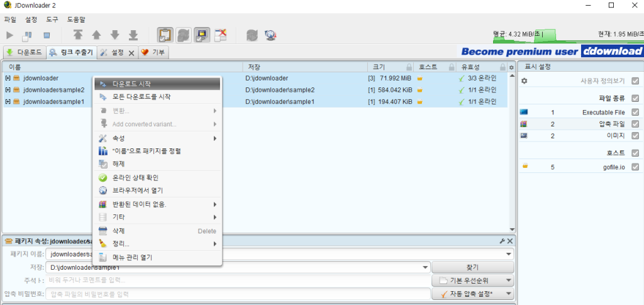
Task: Click the reconnect icon in toolbar
Action: point(252,36)
